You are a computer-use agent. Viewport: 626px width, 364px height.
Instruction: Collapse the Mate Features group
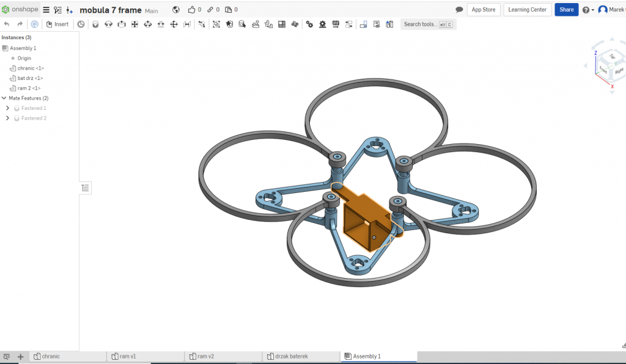[4, 98]
